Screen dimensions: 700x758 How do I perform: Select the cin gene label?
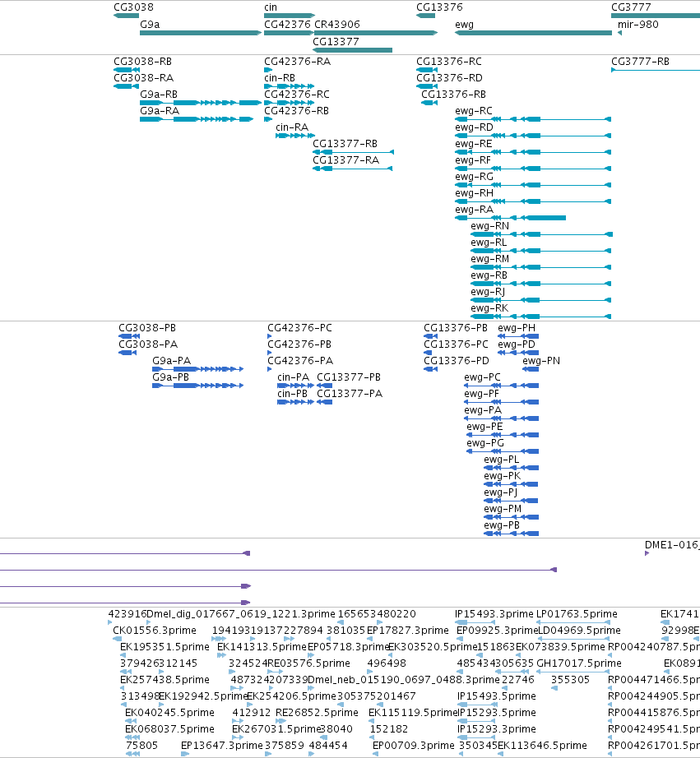click(x=271, y=7)
